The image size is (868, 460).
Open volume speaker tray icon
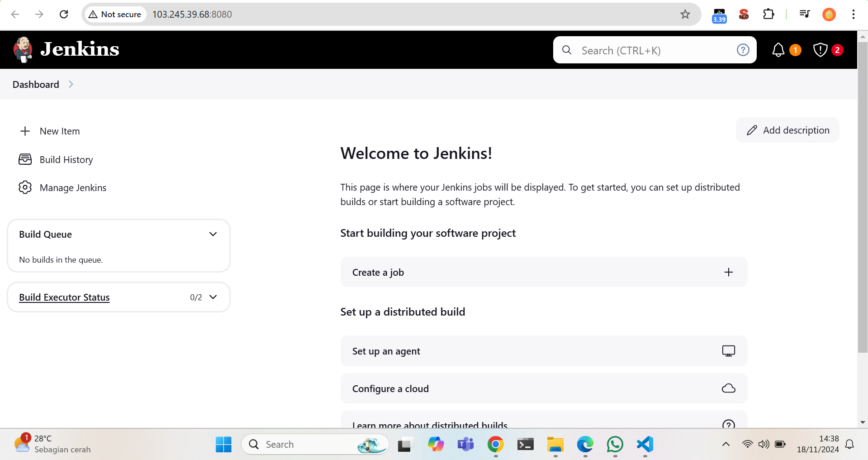tap(764, 444)
